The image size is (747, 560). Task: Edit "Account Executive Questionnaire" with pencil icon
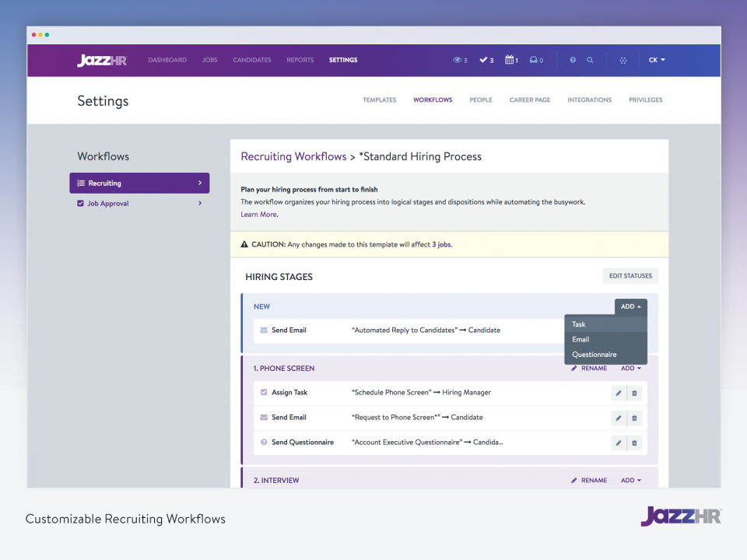pyautogui.click(x=617, y=443)
